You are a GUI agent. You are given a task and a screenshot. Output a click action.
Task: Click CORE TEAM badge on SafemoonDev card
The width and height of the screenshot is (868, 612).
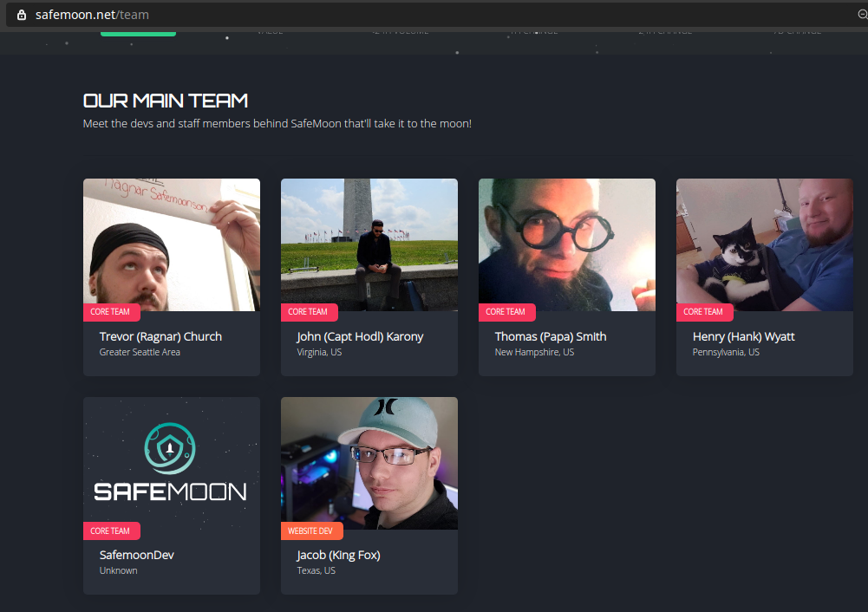(x=111, y=531)
